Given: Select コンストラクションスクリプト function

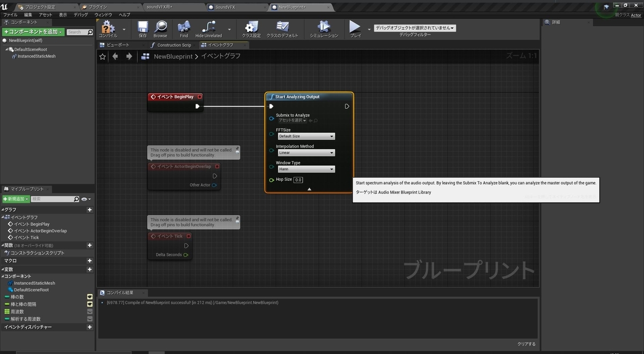Looking at the screenshot, I should tap(34, 253).
